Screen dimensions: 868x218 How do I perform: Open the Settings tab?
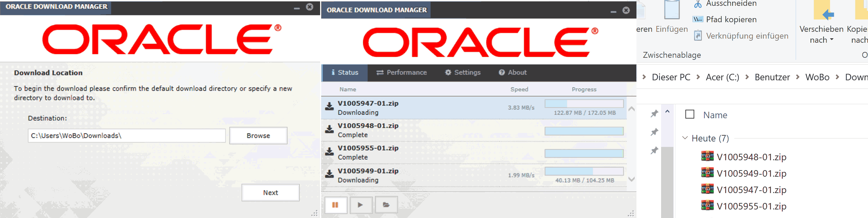pos(463,72)
